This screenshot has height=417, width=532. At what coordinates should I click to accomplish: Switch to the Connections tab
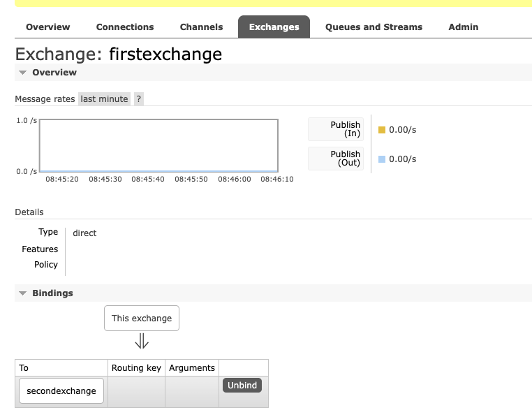pos(125,27)
